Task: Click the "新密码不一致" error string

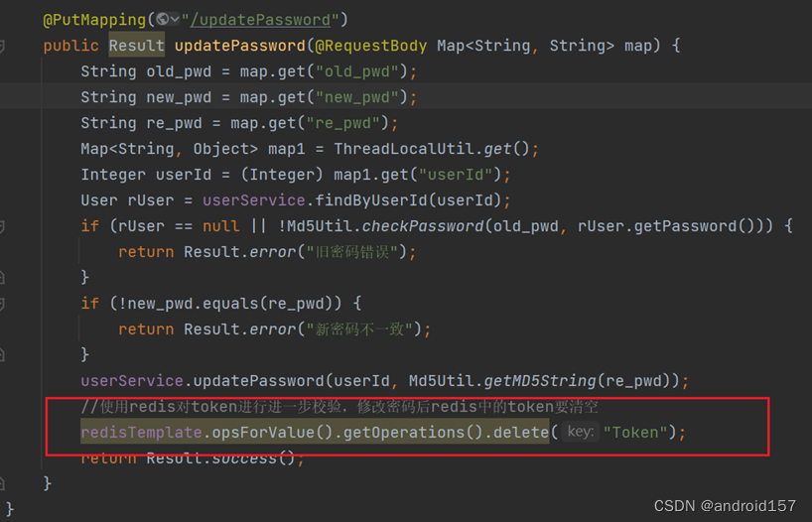Action: (359, 329)
